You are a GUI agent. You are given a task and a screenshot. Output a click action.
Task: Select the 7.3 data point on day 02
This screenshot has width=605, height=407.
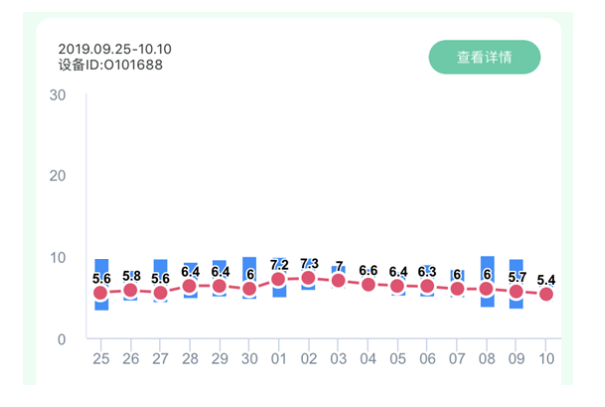pyautogui.click(x=309, y=278)
